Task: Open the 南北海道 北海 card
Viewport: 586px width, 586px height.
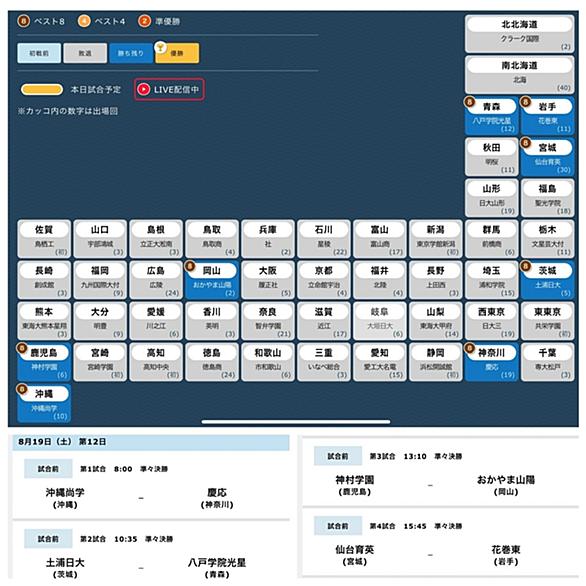Action: (x=519, y=75)
